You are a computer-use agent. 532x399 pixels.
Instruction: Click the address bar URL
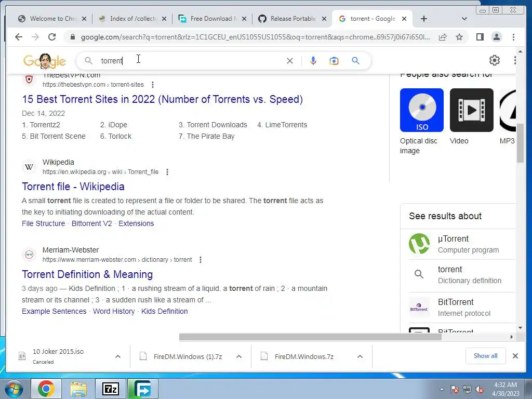coord(255,37)
